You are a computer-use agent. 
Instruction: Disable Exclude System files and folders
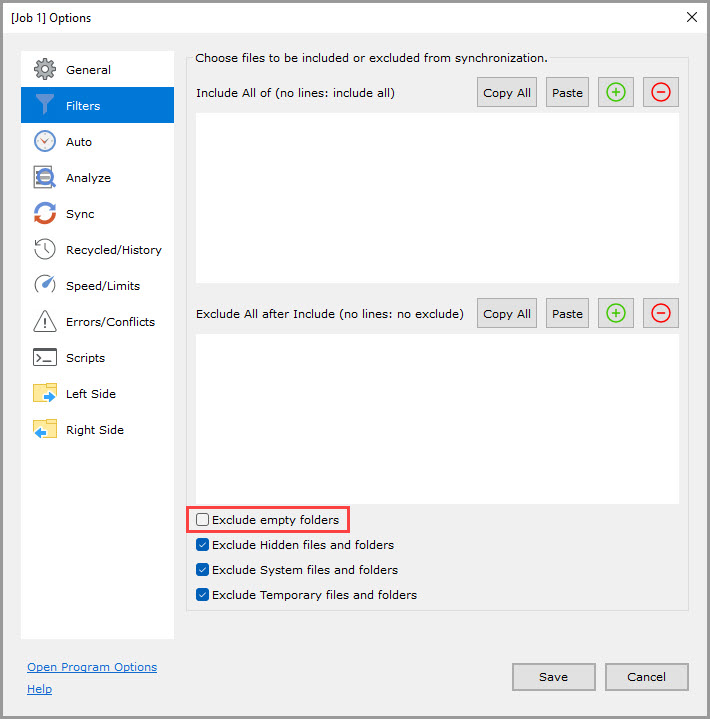pos(203,570)
